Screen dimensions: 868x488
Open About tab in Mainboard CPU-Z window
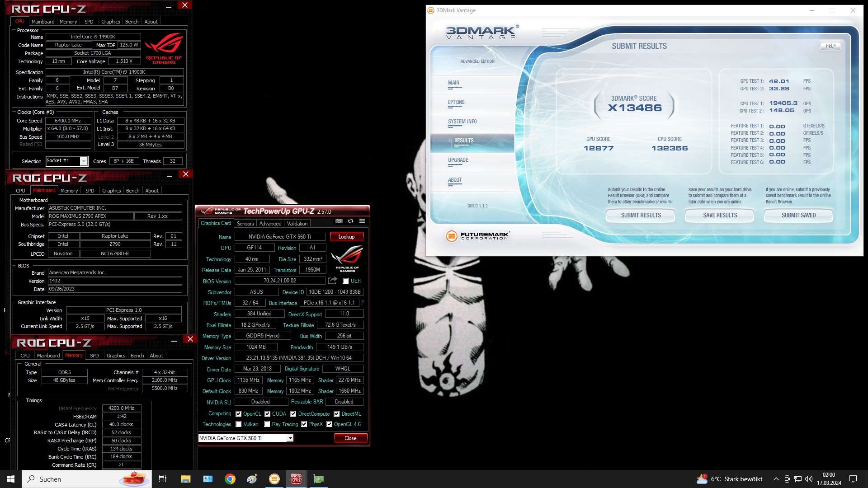pyautogui.click(x=152, y=191)
